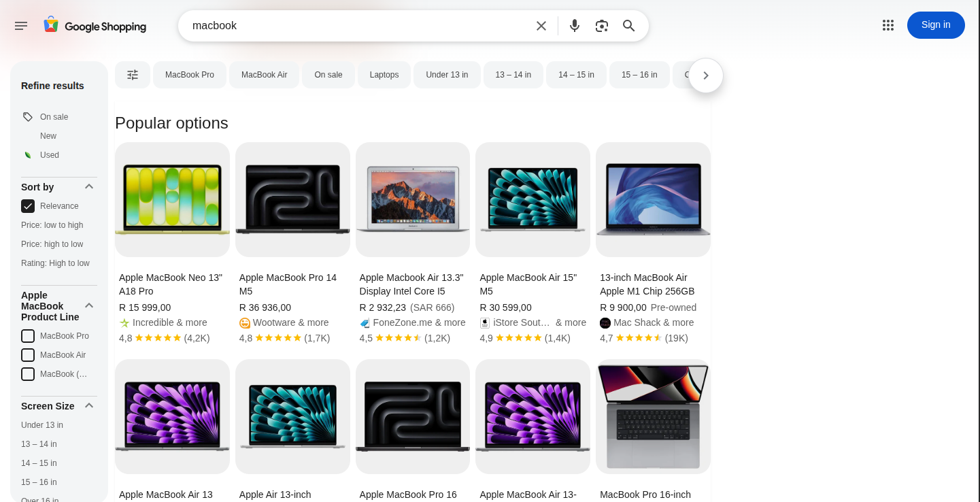The width and height of the screenshot is (980, 502).
Task: Submit search with magnifier icon
Action: coord(629,26)
